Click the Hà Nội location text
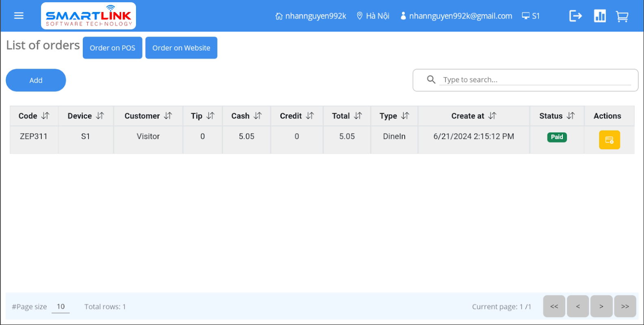This screenshot has height=325, width=644. (378, 16)
